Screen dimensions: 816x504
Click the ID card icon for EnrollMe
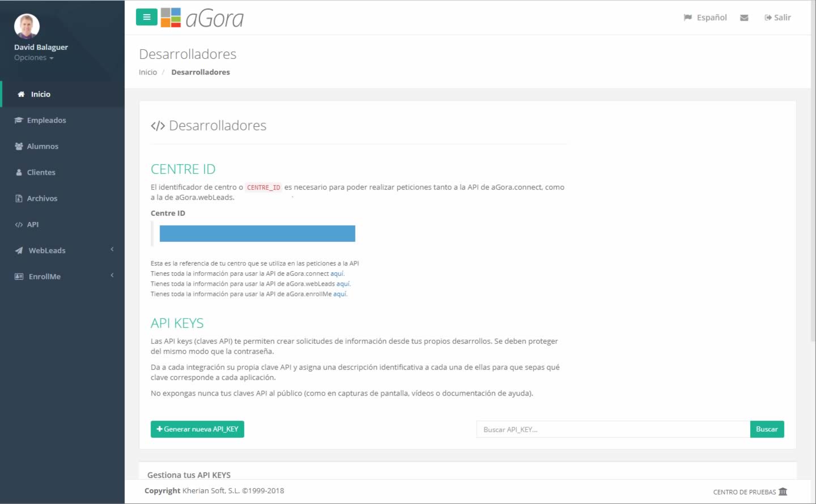(x=19, y=276)
